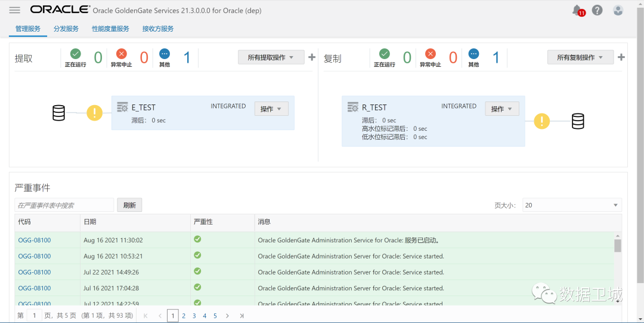Click the date cell Aug 16 2021 10:53:21
The width and height of the screenshot is (644, 323).
113,256
